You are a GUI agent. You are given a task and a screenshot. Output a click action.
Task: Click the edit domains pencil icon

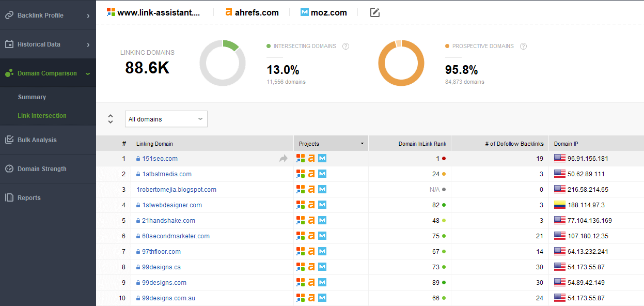tap(375, 12)
